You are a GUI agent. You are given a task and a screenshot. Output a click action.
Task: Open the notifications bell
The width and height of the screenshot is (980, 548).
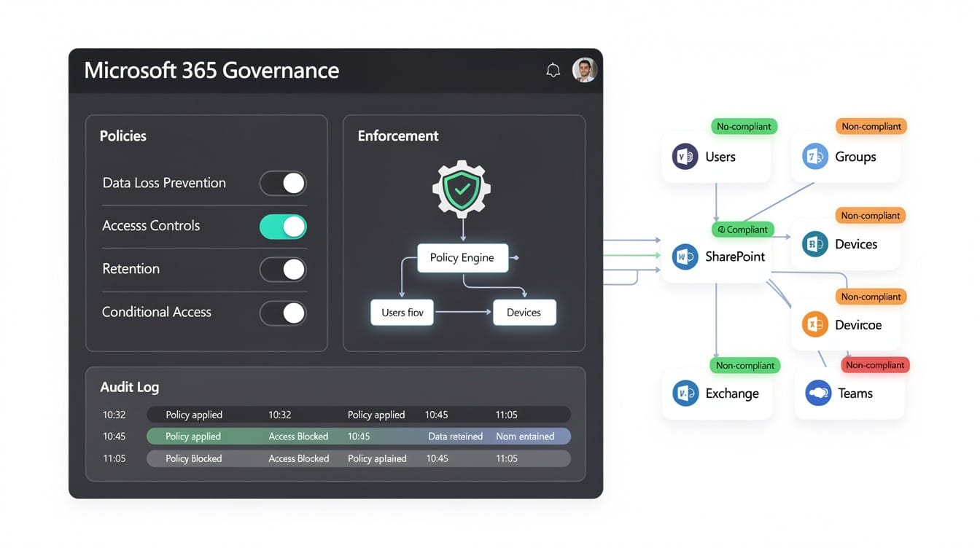point(553,70)
